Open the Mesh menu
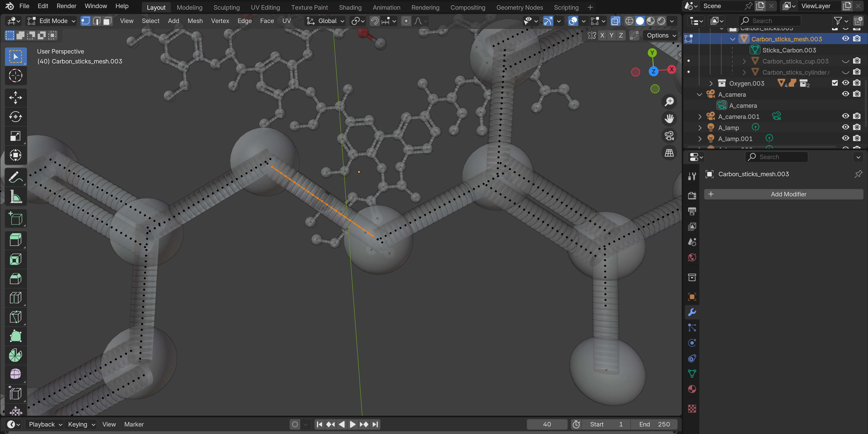Viewport: 868px width, 434px height. pos(195,21)
